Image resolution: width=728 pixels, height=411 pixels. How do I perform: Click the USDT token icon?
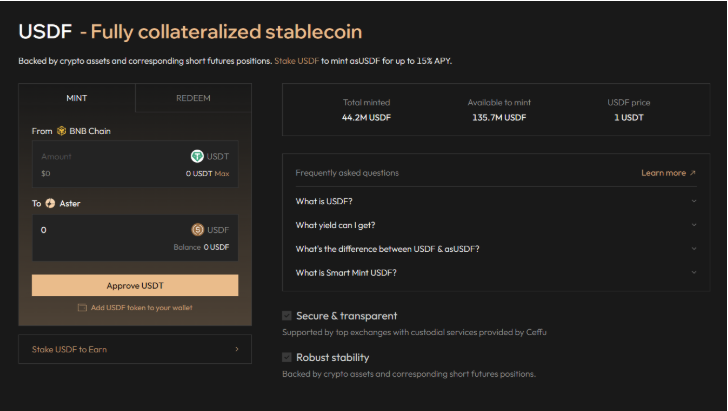197,156
